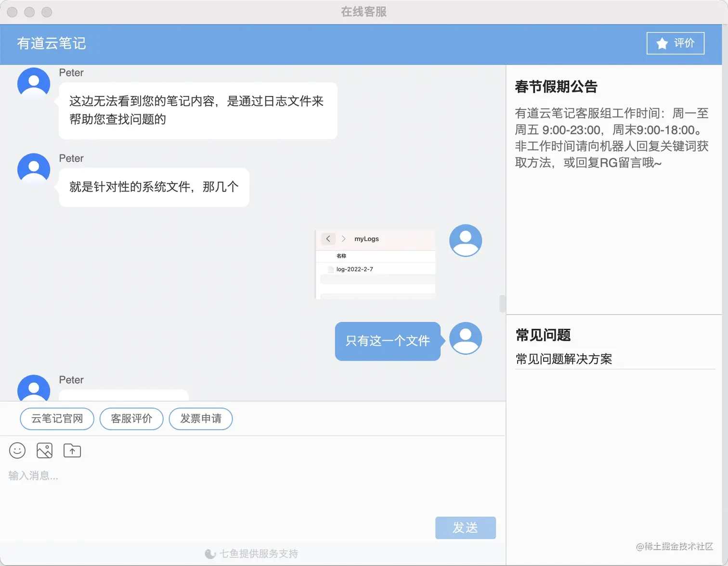Click Peter's avatar beside 这边无法看到 message
728x566 pixels.
(x=34, y=84)
